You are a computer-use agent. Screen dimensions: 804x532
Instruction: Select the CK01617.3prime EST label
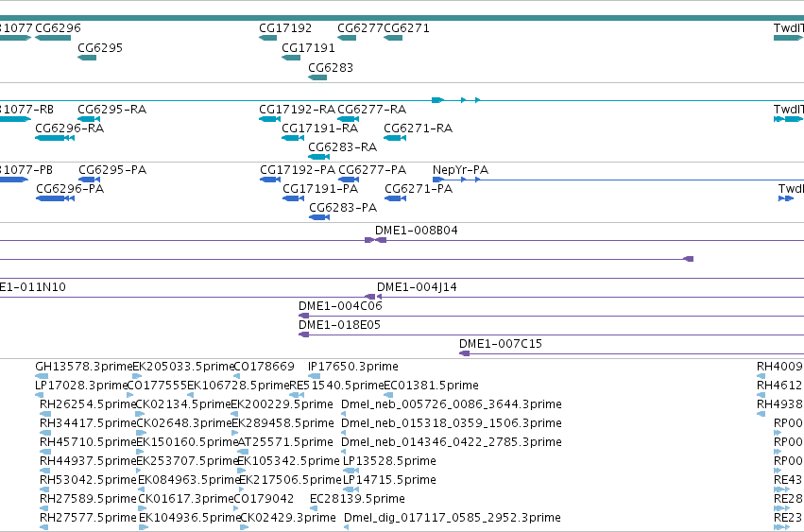(185, 499)
